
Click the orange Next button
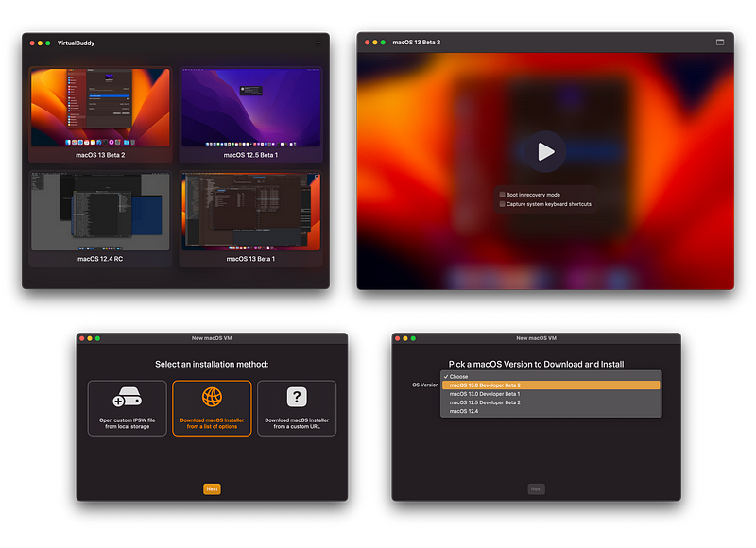pyautogui.click(x=212, y=488)
